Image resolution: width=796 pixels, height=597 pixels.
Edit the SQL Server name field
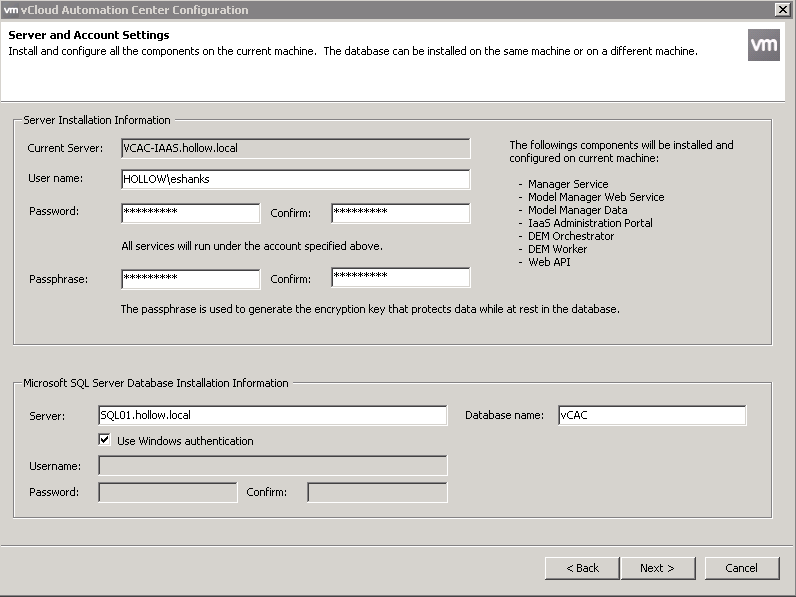(272, 415)
